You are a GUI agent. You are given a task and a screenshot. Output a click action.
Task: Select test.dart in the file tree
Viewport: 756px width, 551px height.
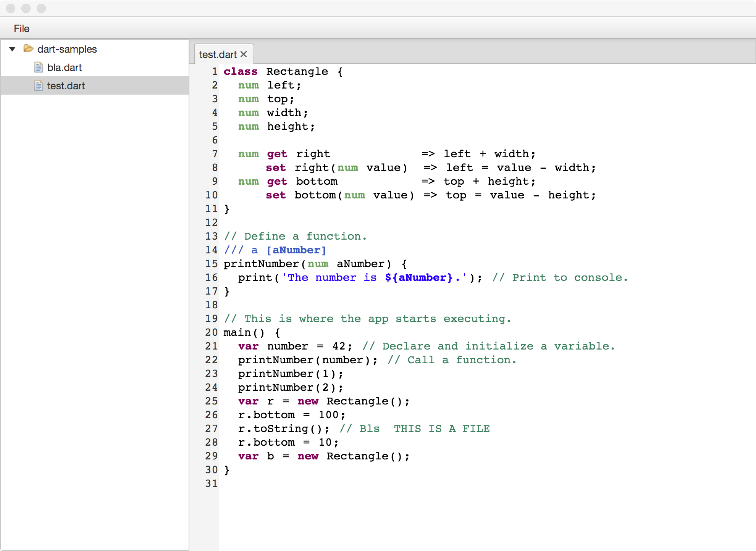click(66, 86)
